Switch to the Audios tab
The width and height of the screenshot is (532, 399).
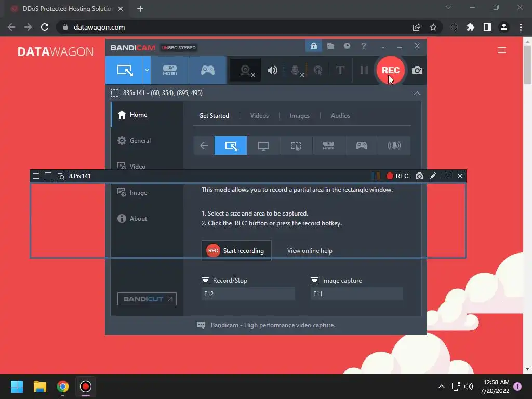click(340, 116)
